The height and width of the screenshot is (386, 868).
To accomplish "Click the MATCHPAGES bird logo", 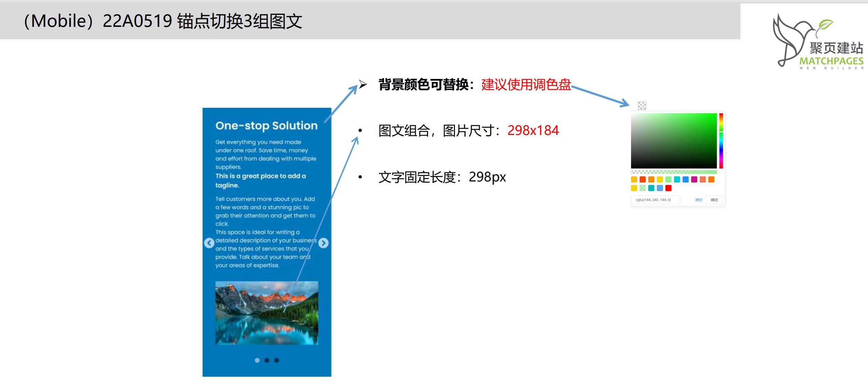I will (818, 41).
